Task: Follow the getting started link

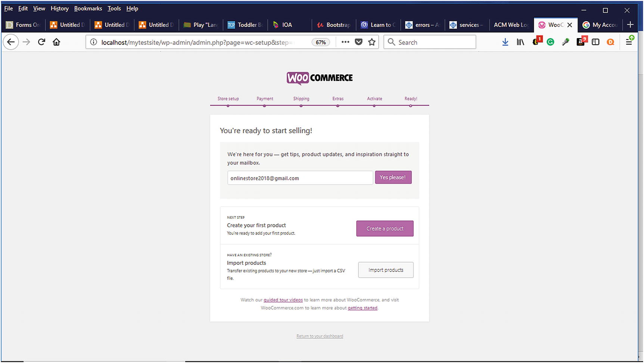Action: [x=363, y=308]
